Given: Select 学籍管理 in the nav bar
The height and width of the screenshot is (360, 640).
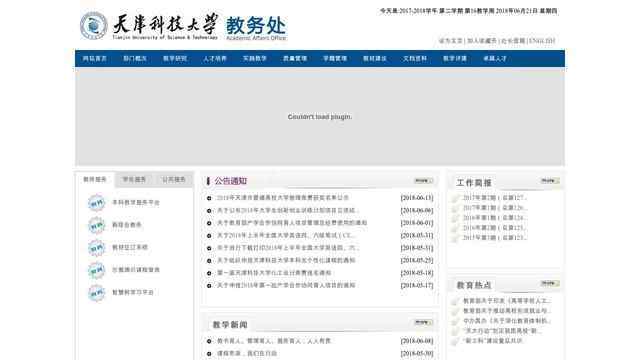Looking at the screenshot, I should tap(335, 58).
